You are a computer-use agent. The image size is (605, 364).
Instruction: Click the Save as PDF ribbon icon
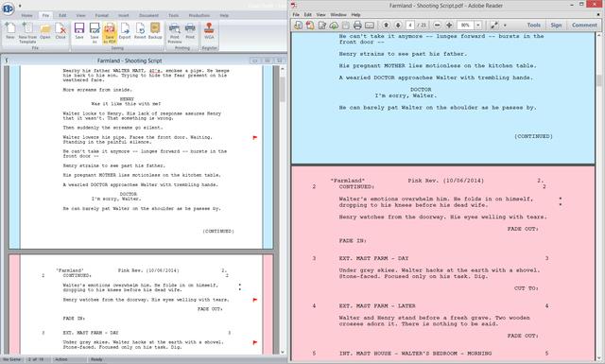point(110,32)
